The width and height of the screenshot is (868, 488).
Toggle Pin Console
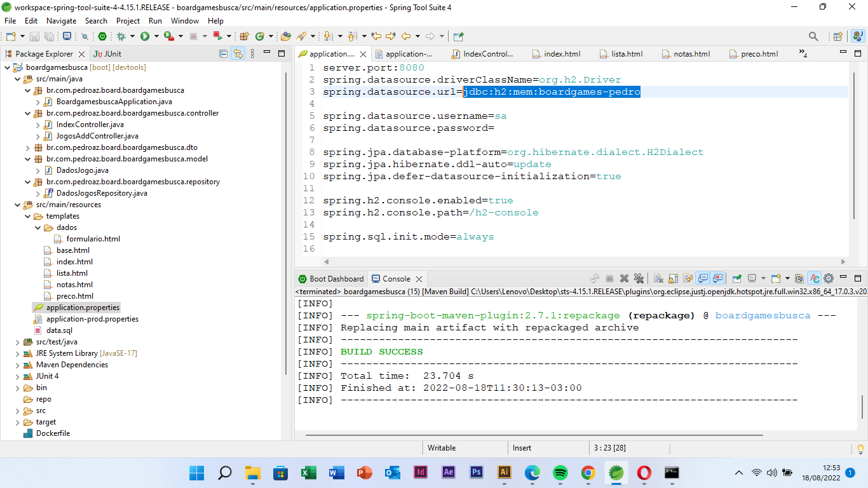coord(736,278)
